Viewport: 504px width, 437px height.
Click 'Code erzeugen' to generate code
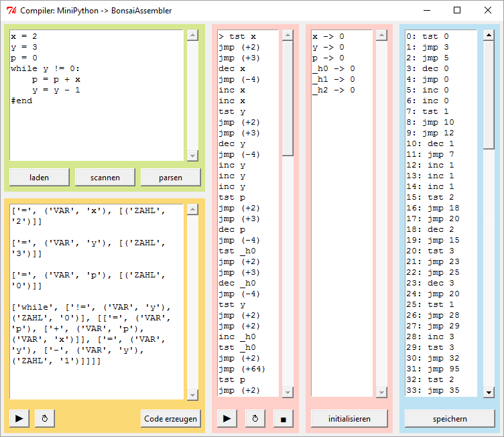pyautogui.click(x=171, y=418)
